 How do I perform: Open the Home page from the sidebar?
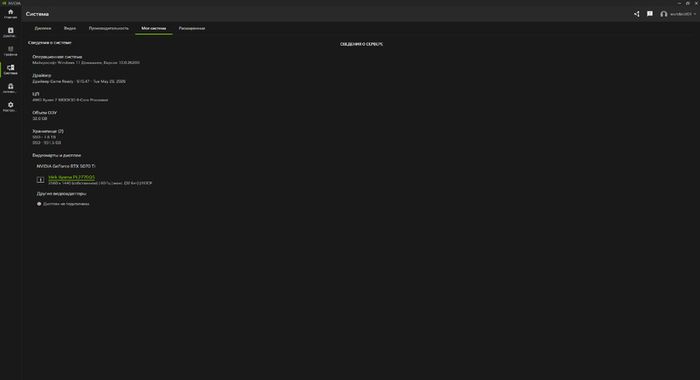click(x=10, y=14)
